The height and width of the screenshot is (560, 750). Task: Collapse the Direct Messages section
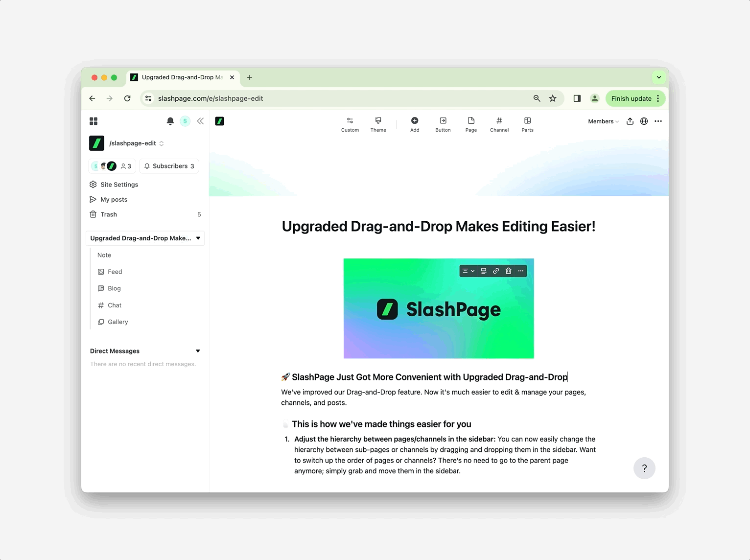(198, 351)
